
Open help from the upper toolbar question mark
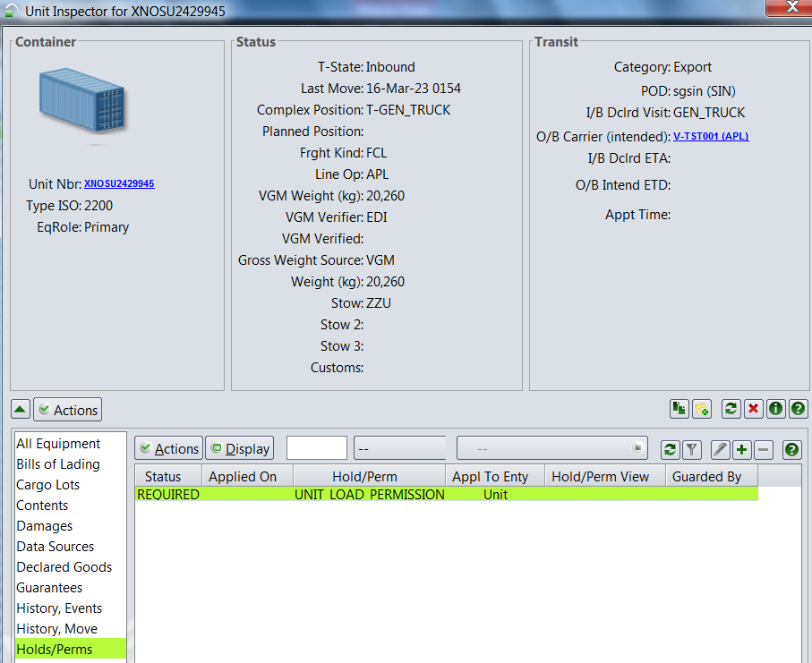pos(798,409)
